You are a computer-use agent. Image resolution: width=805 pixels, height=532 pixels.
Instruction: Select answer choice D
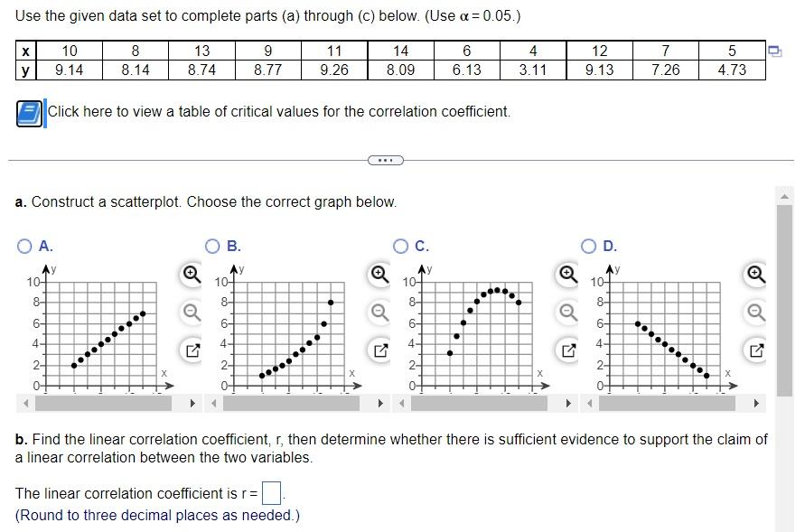(590, 245)
